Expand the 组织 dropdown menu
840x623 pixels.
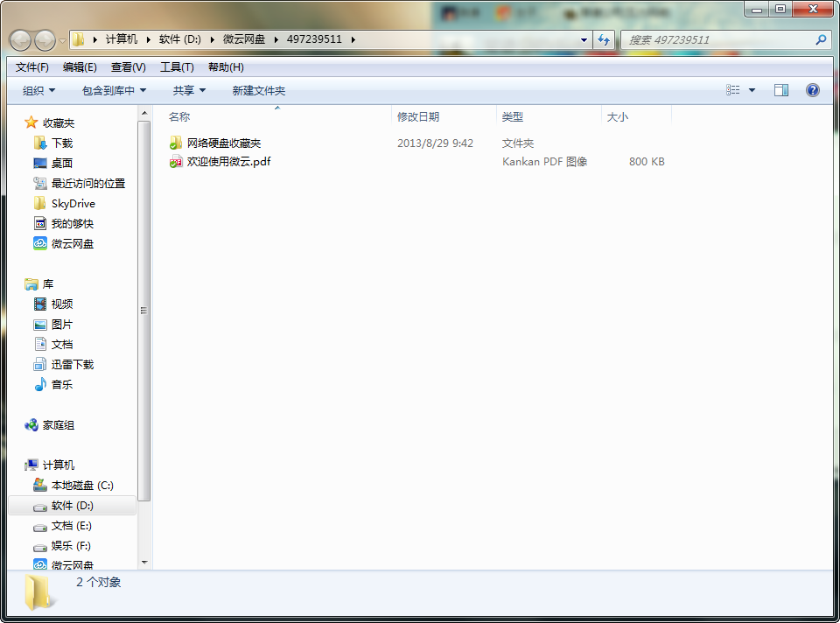click(x=38, y=91)
